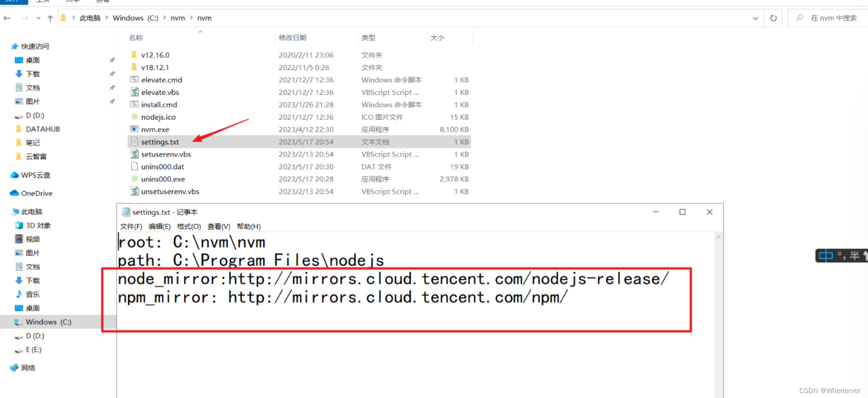Click the IME language indicator 中
This screenshot has width=868, height=398.
point(826,255)
